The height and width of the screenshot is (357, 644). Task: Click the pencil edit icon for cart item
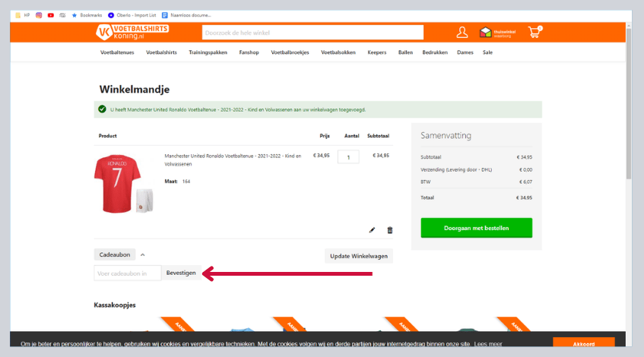pyautogui.click(x=373, y=229)
